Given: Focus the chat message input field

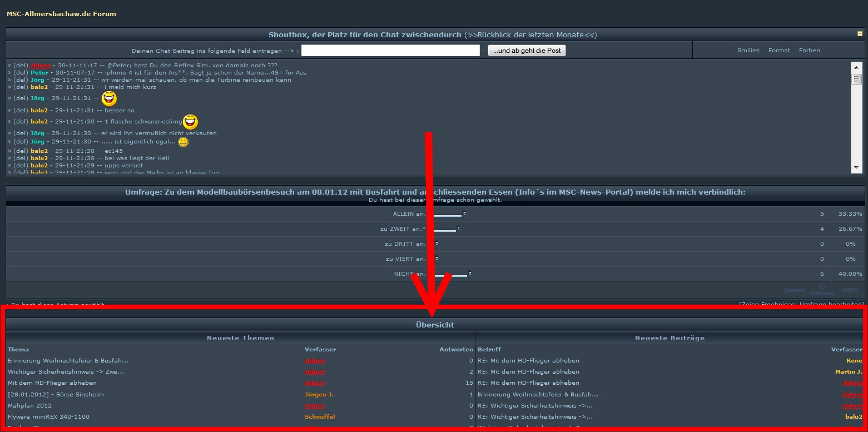Looking at the screenshot, I should click(x=390, y=51).
